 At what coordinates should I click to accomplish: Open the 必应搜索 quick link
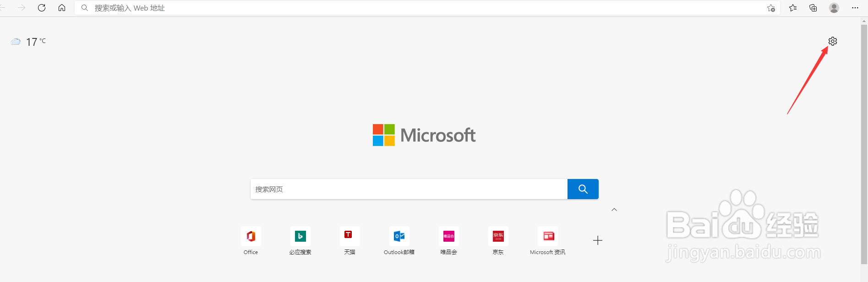click(x=300, y=236)
